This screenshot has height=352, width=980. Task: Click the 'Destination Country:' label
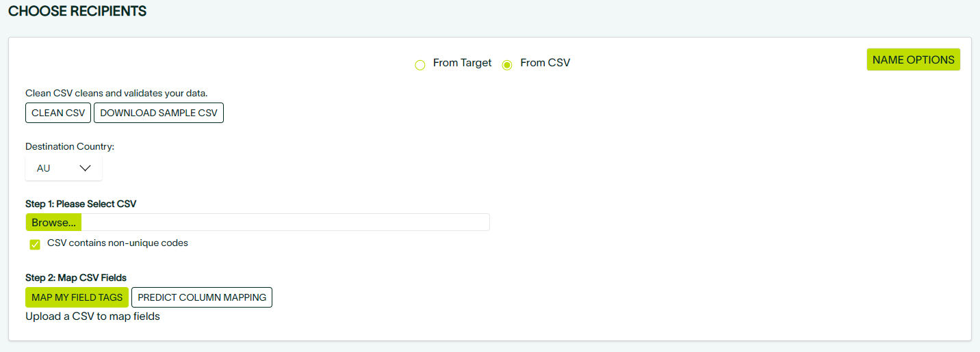[70, 146]
